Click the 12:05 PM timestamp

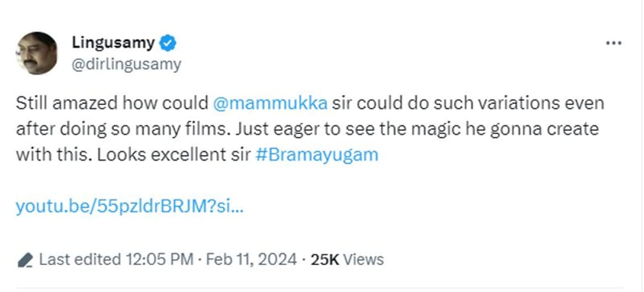[160, 259]
